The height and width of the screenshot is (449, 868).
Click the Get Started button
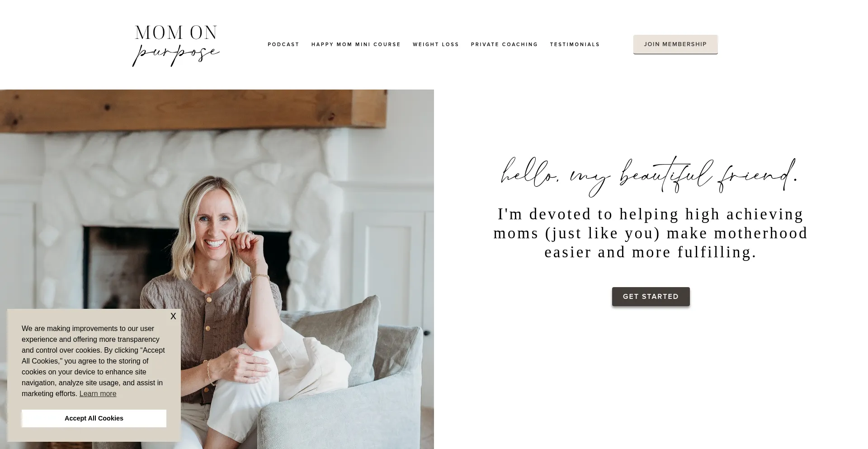651,297
